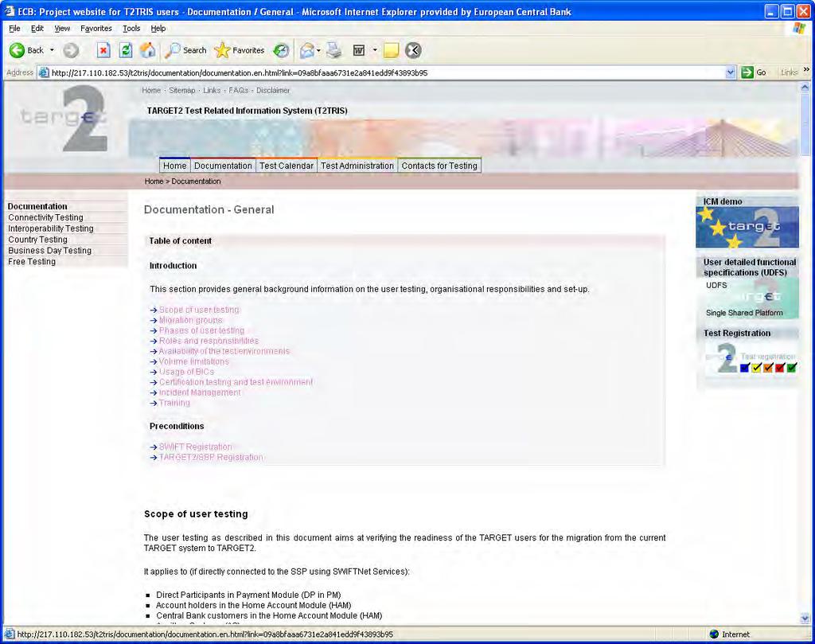This screenshot has width=815, height=644.
Task: Open the Tools menu
Action: pyautogui.click(x=131, y=29)
